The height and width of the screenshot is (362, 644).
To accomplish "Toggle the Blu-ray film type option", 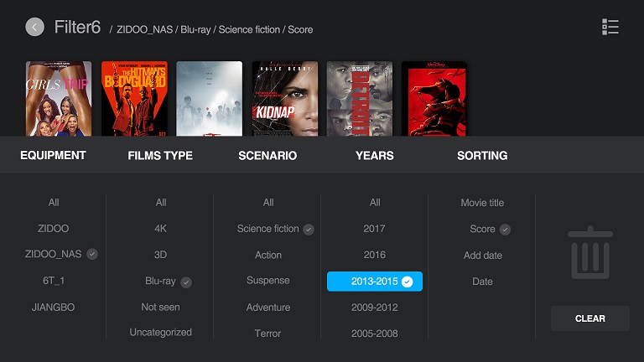I will (169, 282).
